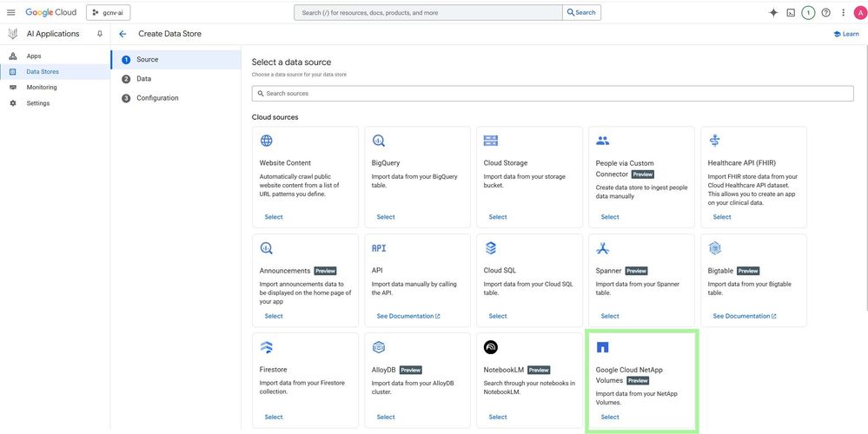Click the help question mark icon
This screenshot has width=868, height=434.
point(825,12)
